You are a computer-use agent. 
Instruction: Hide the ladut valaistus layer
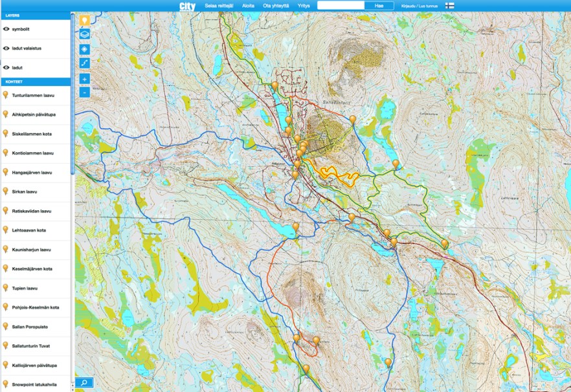(x=8, y=47)
